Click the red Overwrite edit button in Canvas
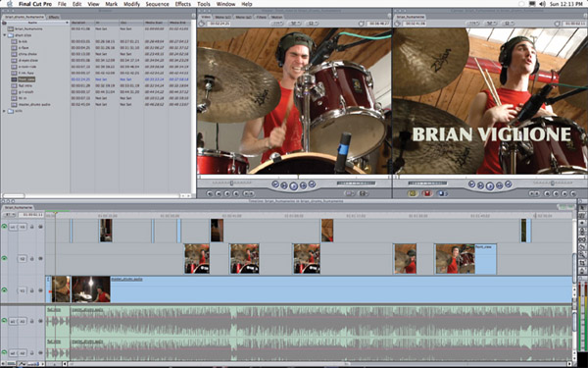 (x=426, y=193)
